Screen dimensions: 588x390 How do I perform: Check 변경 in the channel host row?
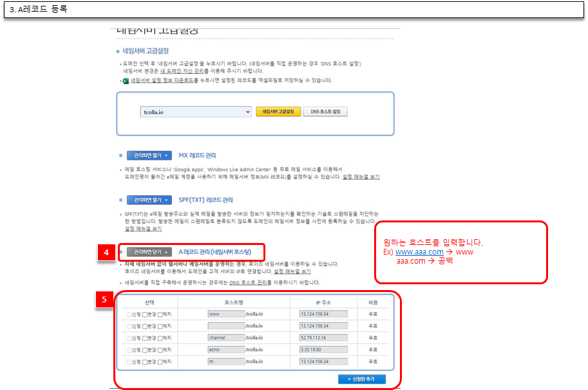pos(145,338)
